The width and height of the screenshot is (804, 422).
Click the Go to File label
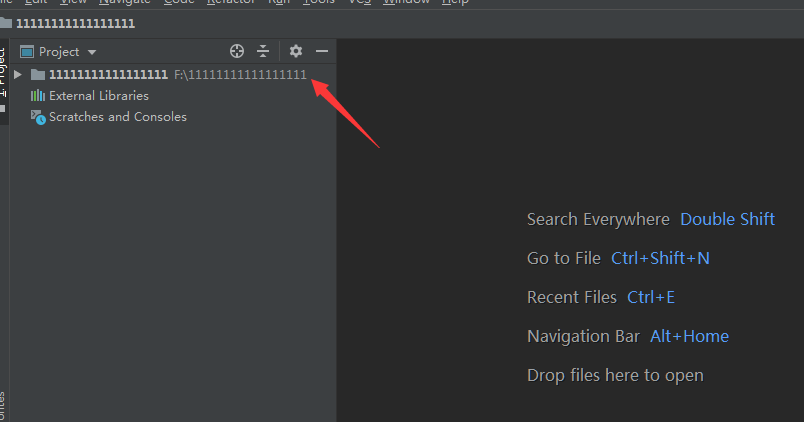[x=564, y=258]
